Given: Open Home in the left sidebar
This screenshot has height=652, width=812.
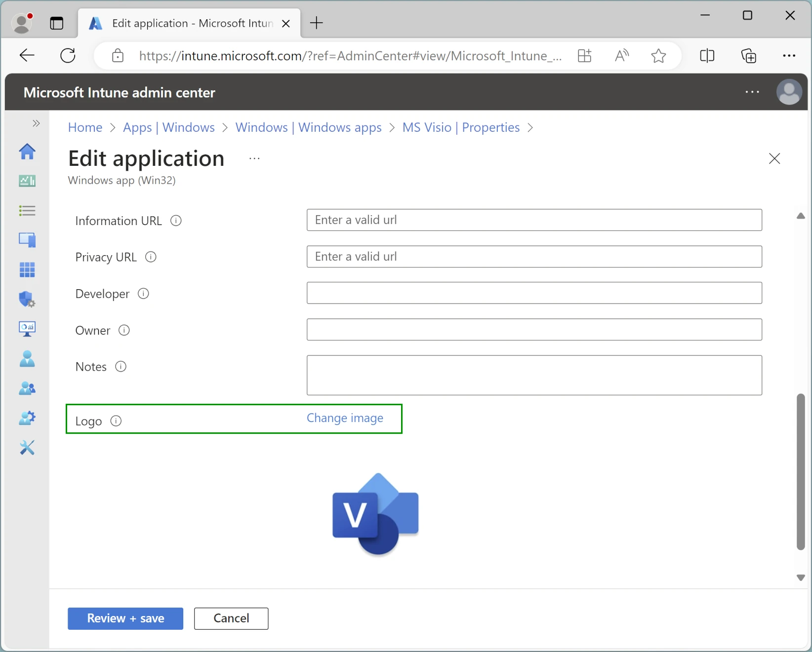Looking at the screenshot, I should point(27,152).
